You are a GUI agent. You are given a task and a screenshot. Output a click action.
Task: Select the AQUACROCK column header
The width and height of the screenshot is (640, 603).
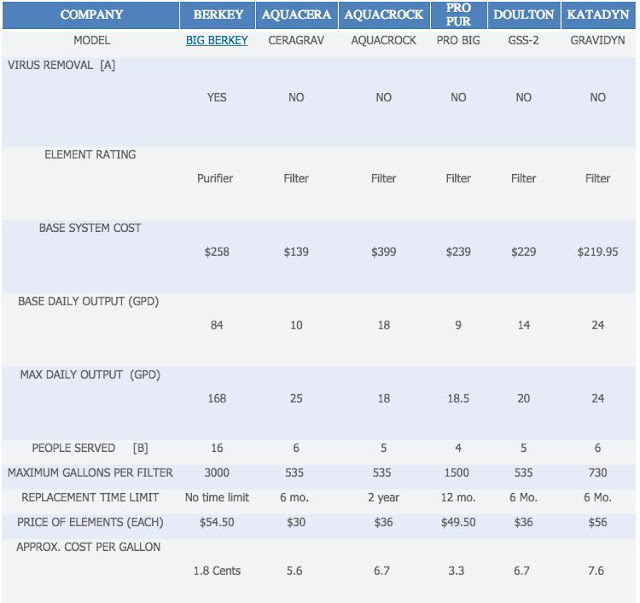pyautogui.click(x=384, y=15)
